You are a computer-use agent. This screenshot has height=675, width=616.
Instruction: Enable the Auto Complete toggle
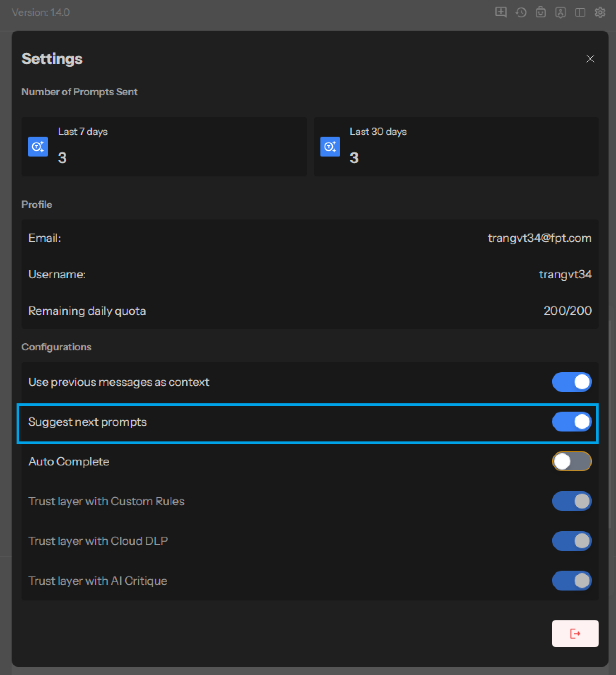[572, 461]
